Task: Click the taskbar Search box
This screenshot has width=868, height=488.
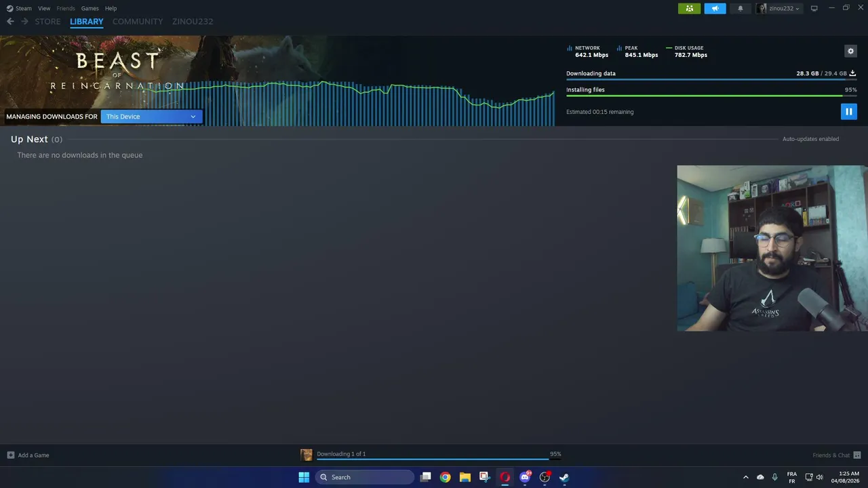Action: 365,477
